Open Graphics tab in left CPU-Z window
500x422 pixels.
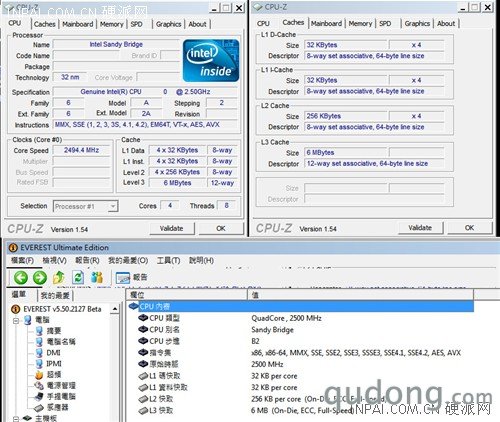click(x=168, y=24)
